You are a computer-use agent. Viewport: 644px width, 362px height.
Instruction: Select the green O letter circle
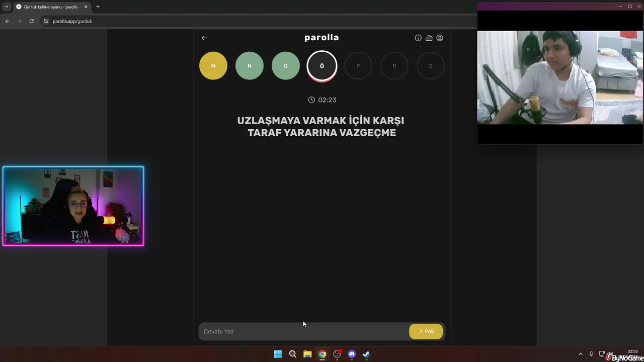coord(286,66)
